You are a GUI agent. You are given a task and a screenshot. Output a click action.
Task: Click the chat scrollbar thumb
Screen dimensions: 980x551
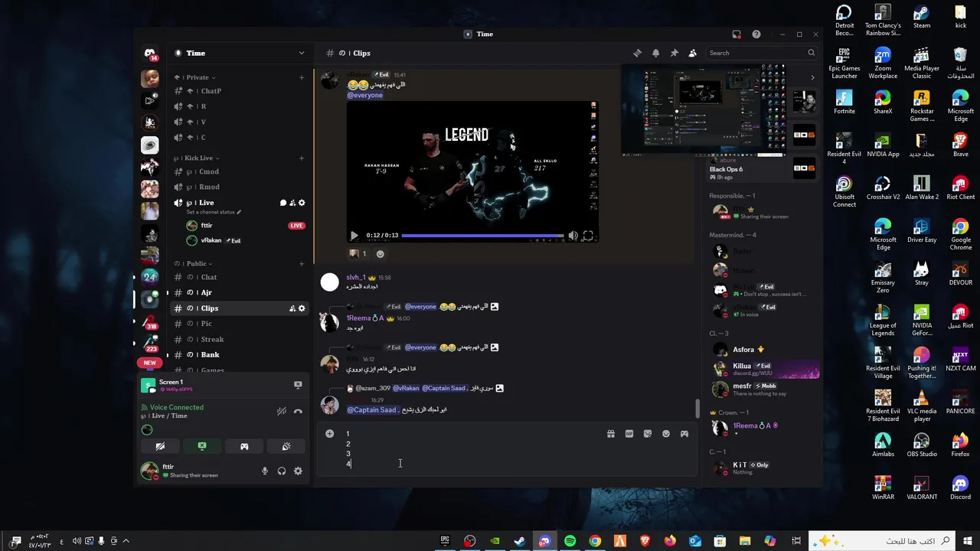pos(697,409)
